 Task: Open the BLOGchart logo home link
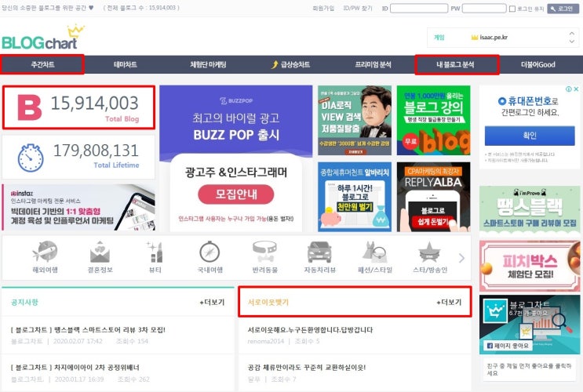43,38
